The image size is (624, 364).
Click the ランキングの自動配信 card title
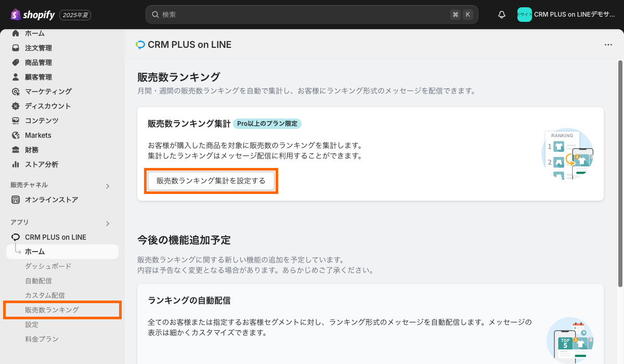pos(189,301)
